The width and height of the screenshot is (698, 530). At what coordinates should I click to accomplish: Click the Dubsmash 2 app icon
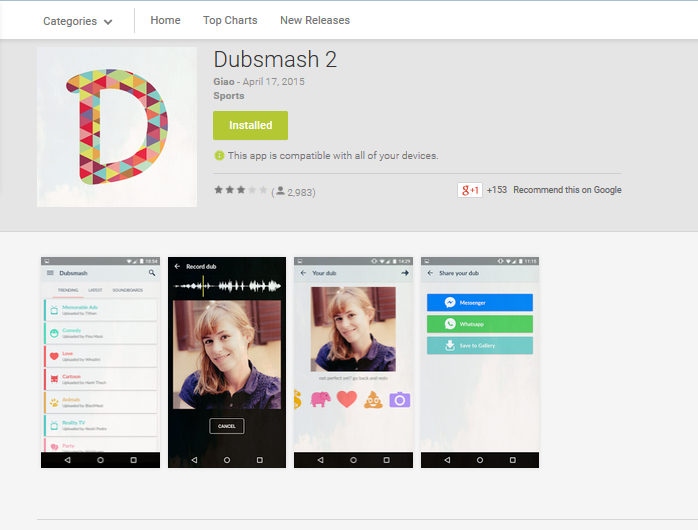(117, 127)
